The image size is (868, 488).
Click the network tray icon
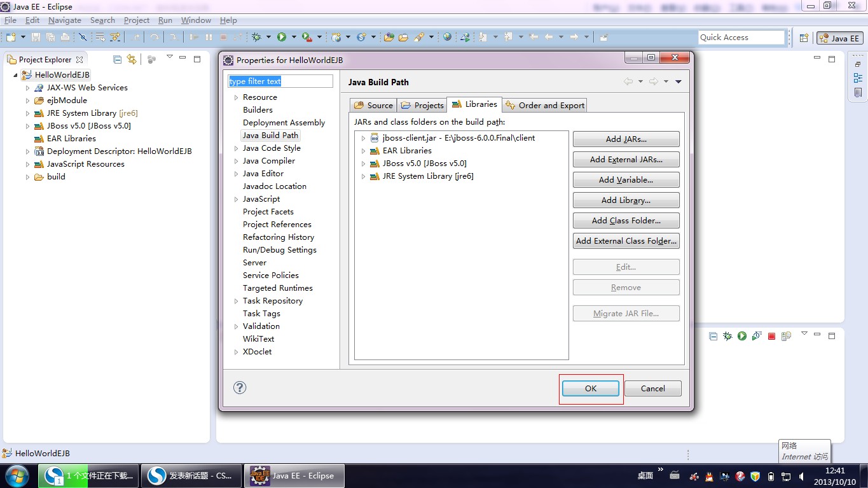click(x=786, y=476)
